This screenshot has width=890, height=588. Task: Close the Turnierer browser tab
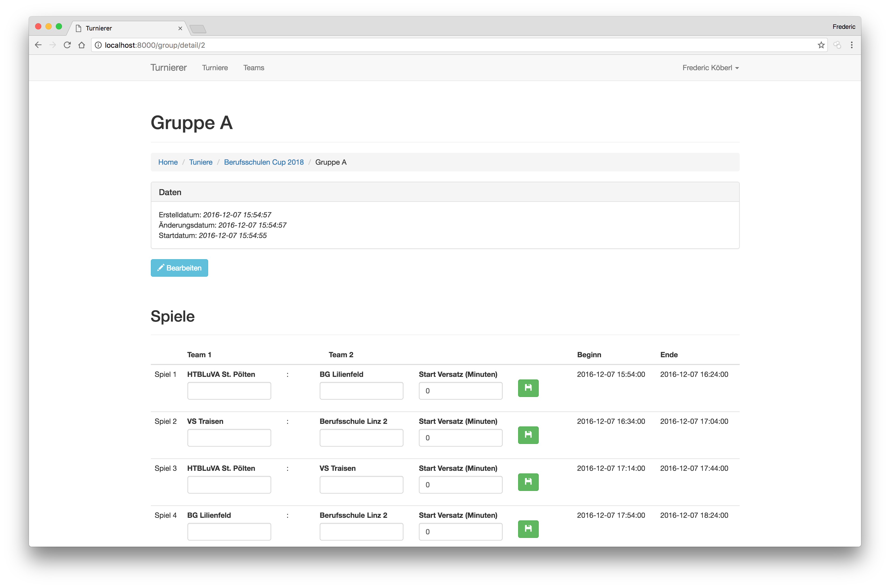(x=180, y=28)
